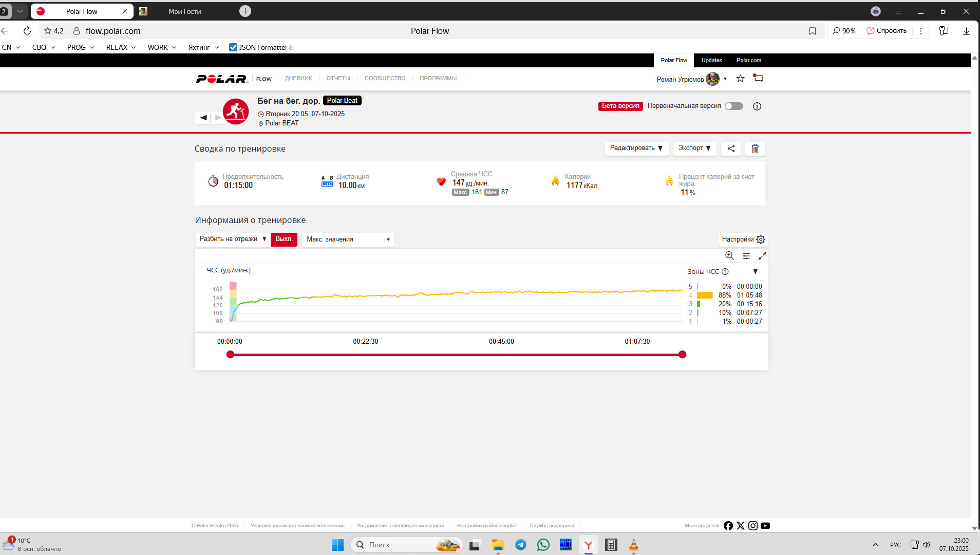Click Windows taskbar search box
980x555 pixels.
click(406, 545)
